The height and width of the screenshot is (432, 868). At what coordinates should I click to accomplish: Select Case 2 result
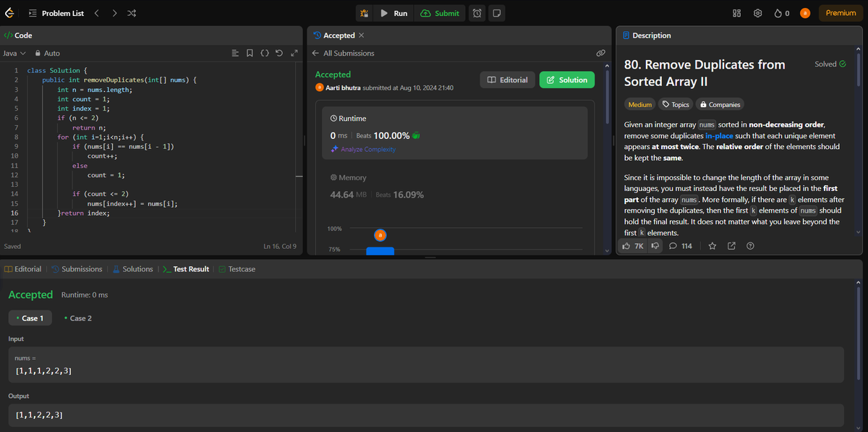(78, 318)
